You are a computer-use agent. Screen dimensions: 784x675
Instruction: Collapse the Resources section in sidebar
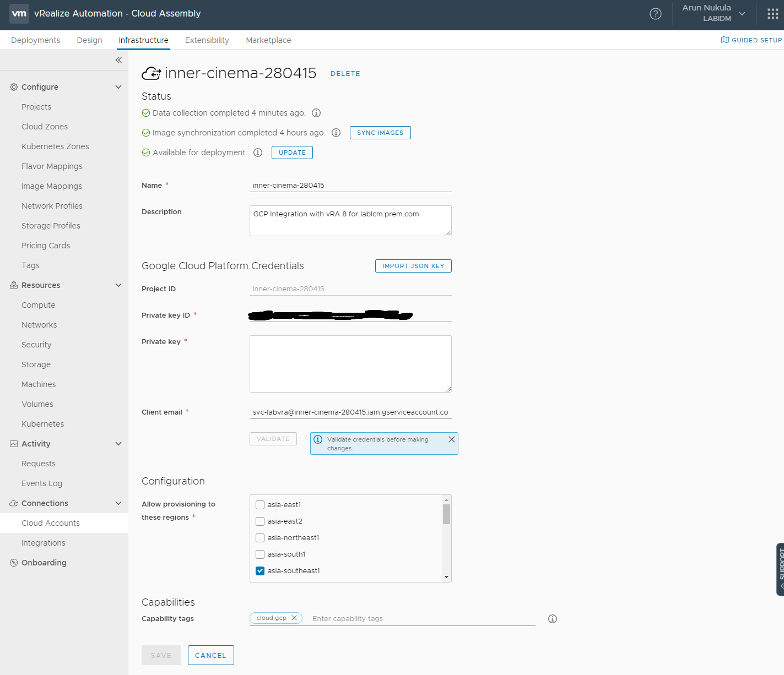[118, 285]
